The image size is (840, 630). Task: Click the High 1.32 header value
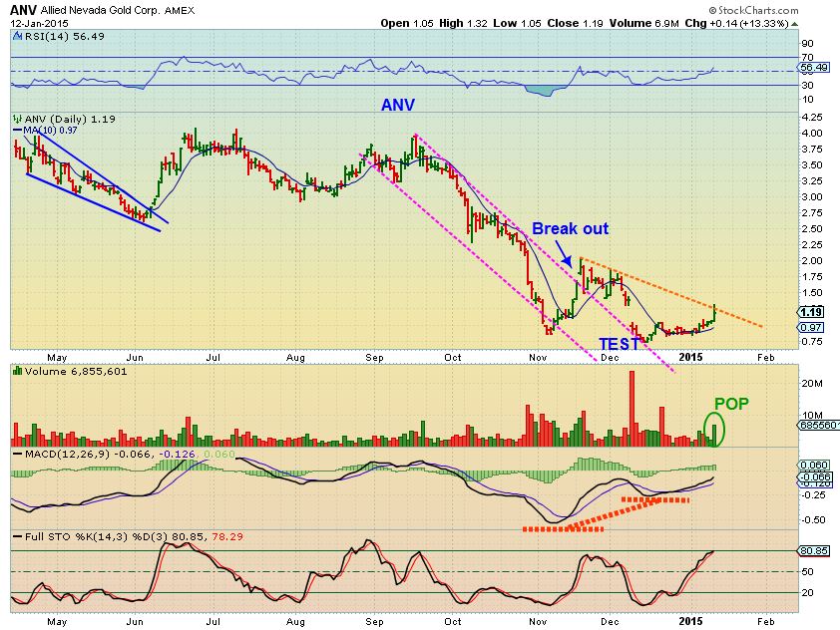pyautogui.click(x=463, y=24)
